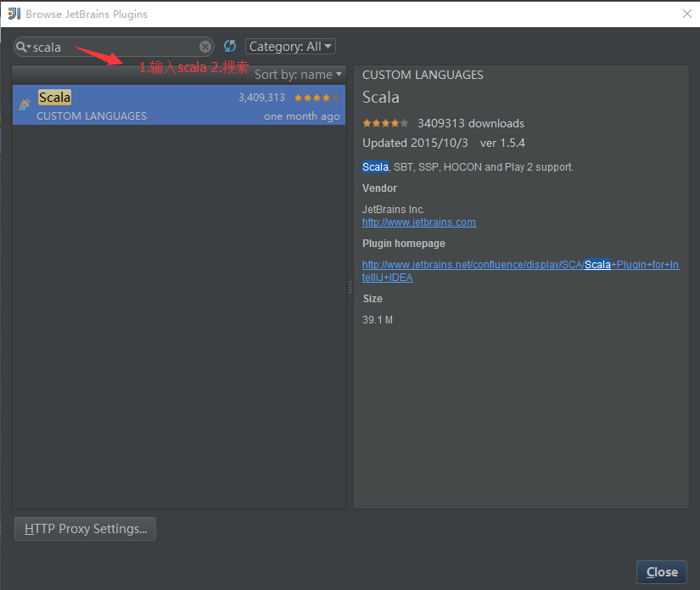Click the 3,409,313 download count in list
The width and height of the screenshot is (700, 590).
click(261, 98)
